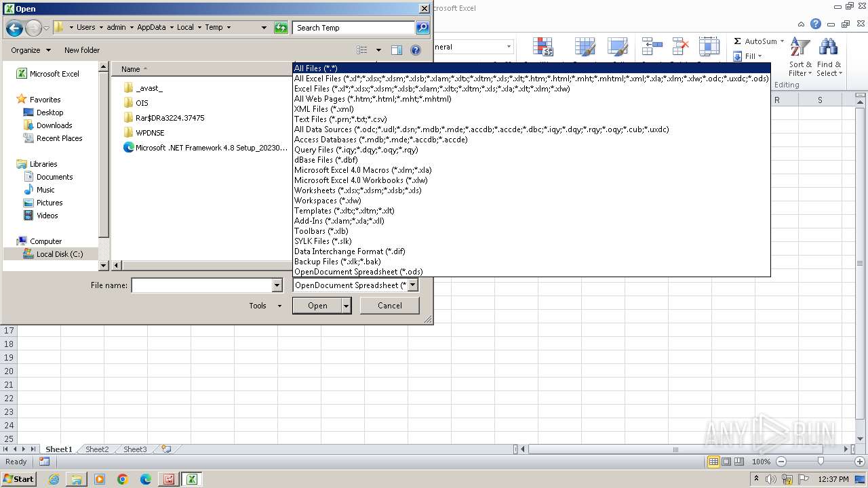This screenshot has height=488, width=868.
Task: Open Internet Explorer from taskbar
Action: [x=54, y=479]
